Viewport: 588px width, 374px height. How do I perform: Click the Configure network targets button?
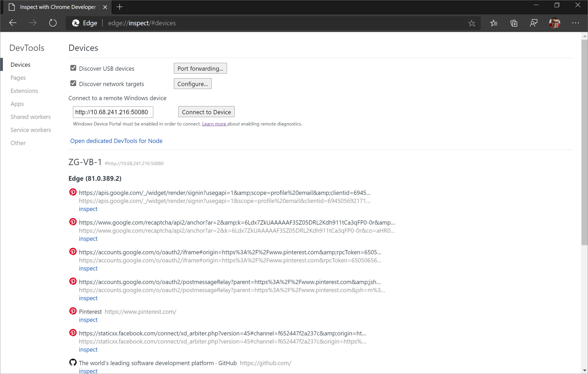pyautogui.click(x=192, y=84)
